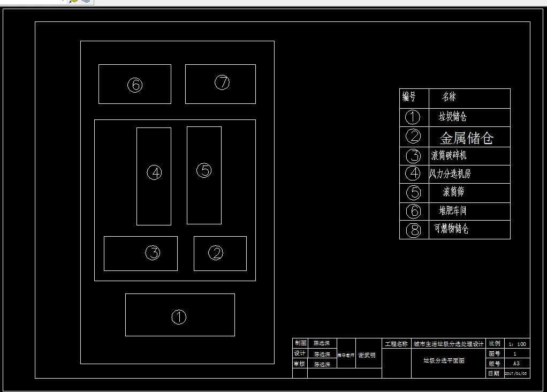Click legend header text 名称
The width and height of the screenshot is (547, 392).
(x=449, y=96)
